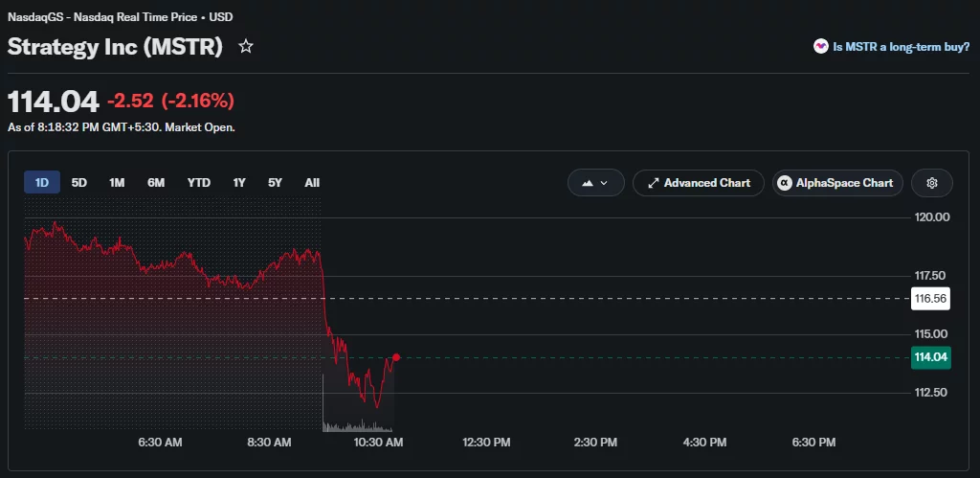Switch chart to 6M range
The height and width of the screenshot is (478, 980).
point(156,183)
